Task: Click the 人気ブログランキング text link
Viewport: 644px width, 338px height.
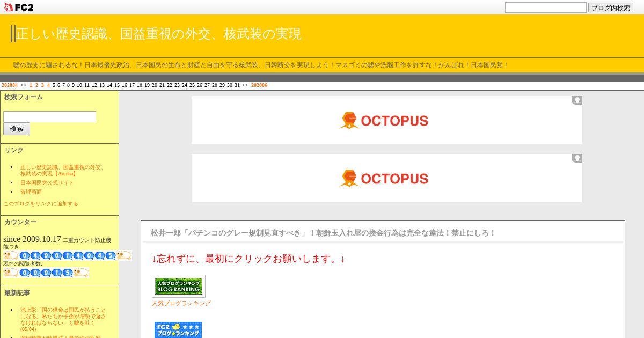Action: coord(181,303)
